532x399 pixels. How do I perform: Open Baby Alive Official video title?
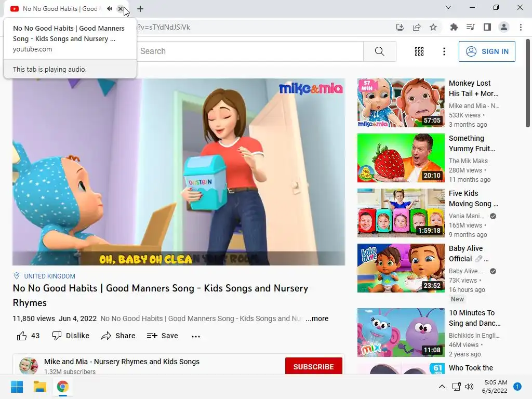(469, 254)
